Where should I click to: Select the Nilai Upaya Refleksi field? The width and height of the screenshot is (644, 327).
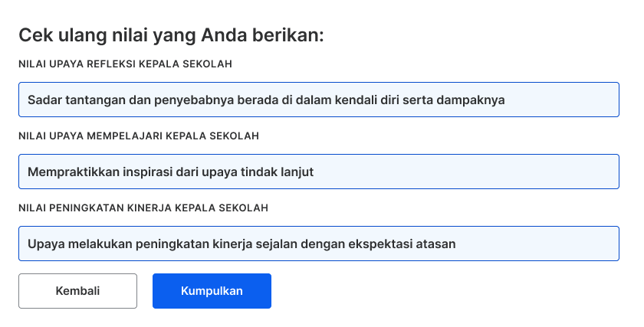319,100
